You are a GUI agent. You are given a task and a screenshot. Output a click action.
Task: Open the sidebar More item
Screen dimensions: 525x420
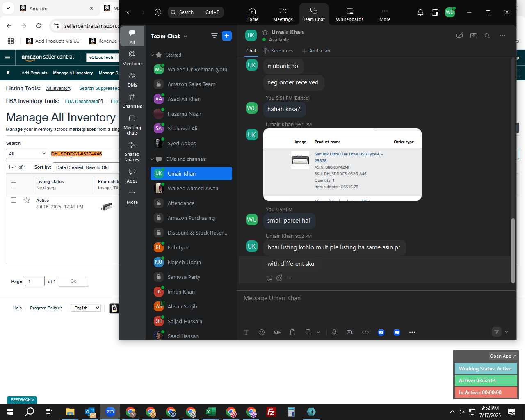click(x=132, y=197)
